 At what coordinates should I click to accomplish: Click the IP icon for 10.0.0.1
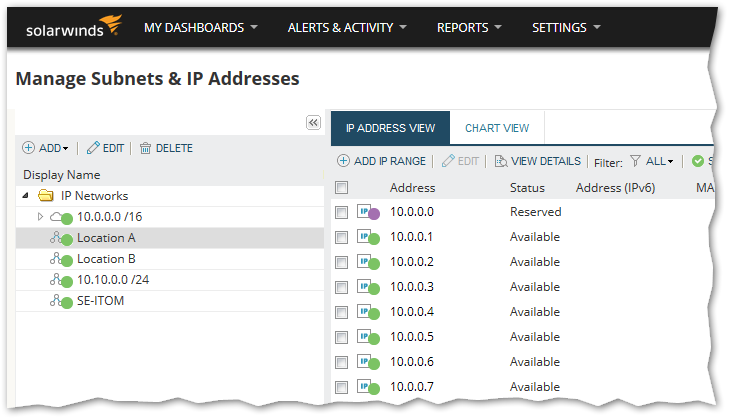pyautogui.click(x=368, y=237)
